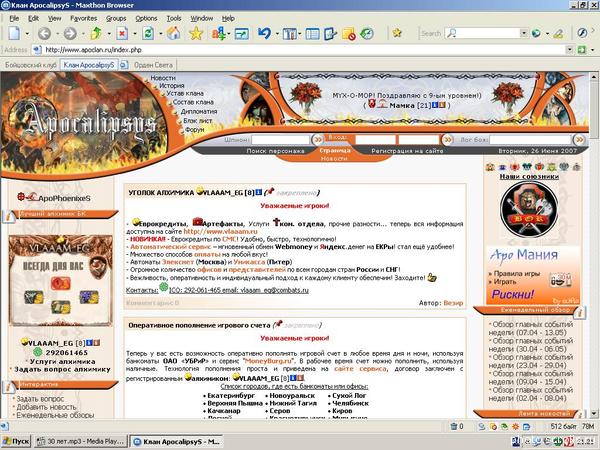Click the green Up-level arrow icon
600x450 pixels.
(x=96, y=34)
